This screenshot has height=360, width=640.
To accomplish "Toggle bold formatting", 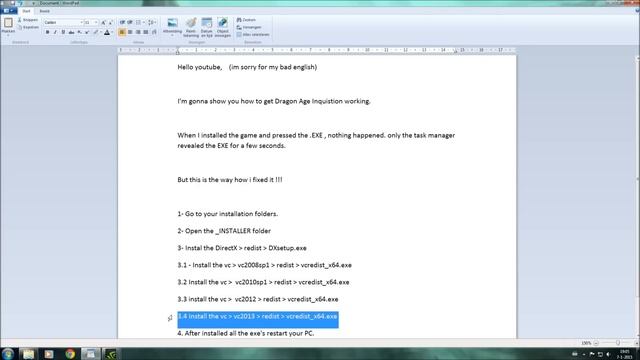I will pos(47,32).
